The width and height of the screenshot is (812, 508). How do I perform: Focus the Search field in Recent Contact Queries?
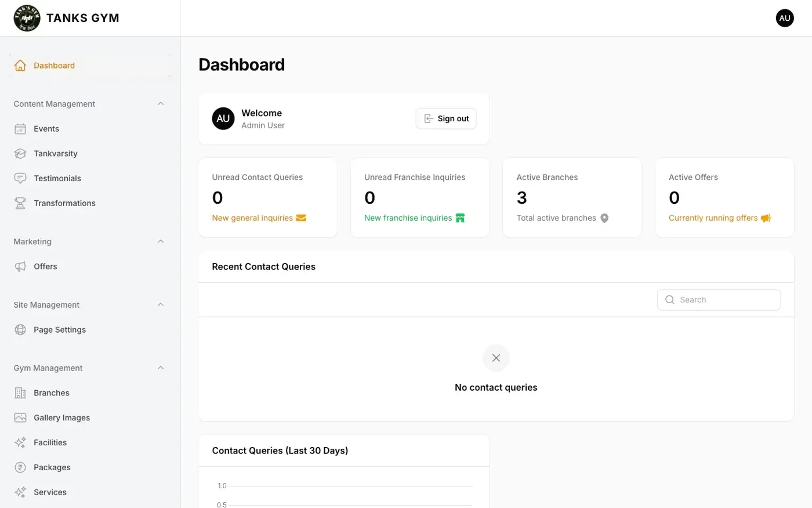[x=719, y=300]
